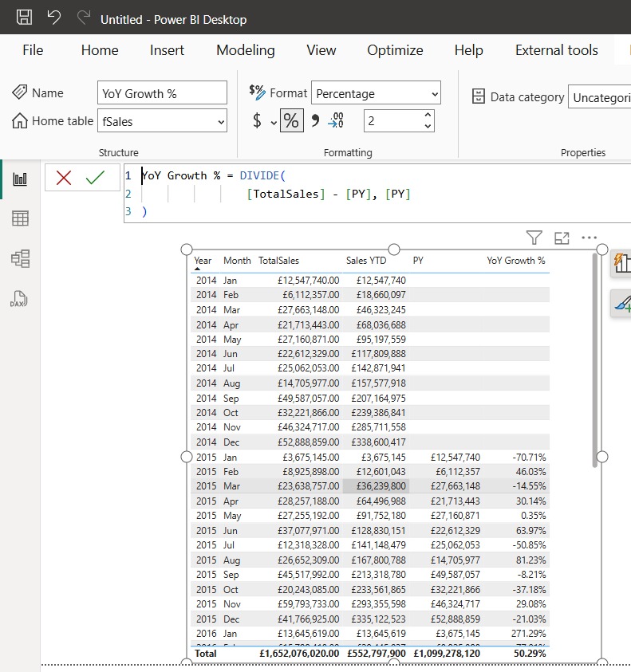Open the External tools tab

(556, 50)
